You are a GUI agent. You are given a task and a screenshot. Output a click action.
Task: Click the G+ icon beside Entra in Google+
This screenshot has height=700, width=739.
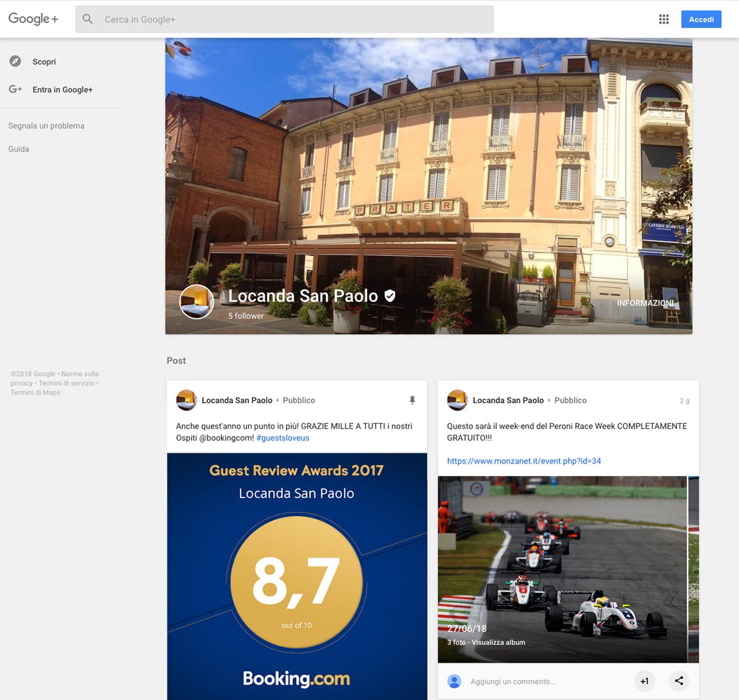point(15,89)
